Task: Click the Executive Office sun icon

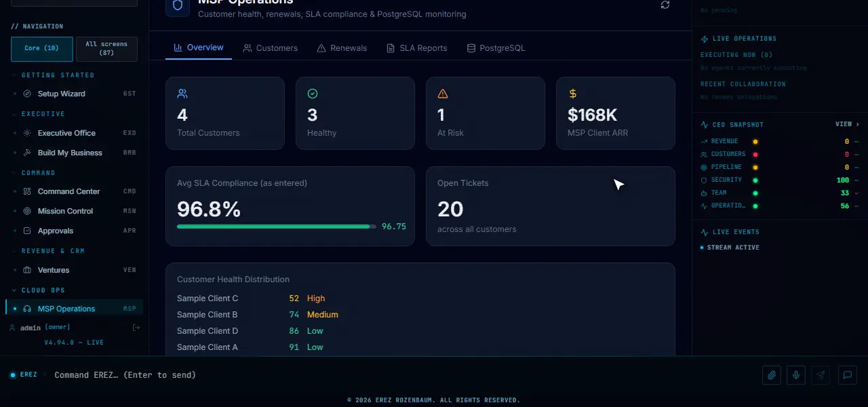Action: point(27,133)
